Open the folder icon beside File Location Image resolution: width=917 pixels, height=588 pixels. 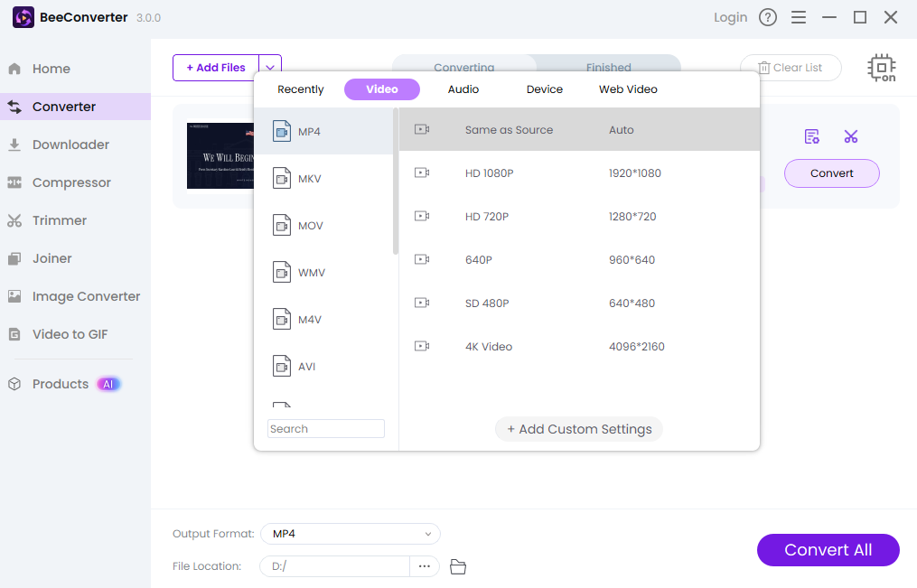[458, 566]
